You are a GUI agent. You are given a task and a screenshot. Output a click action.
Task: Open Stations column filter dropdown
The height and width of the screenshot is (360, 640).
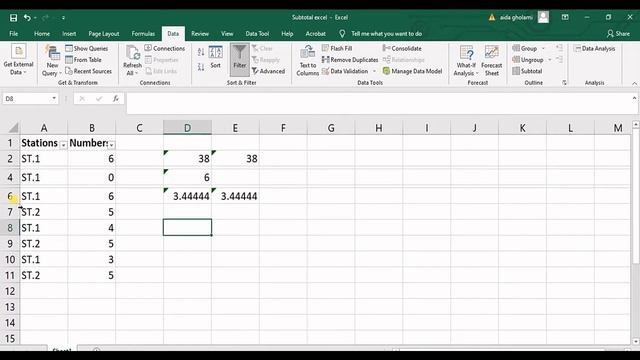click(63, 145)
